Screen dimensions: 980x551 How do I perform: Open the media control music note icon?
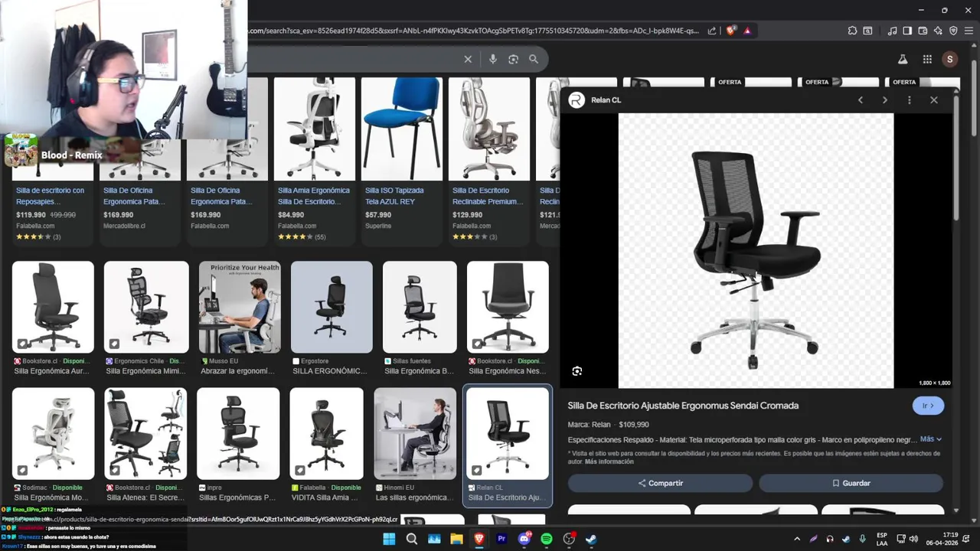tap(892, 31)
